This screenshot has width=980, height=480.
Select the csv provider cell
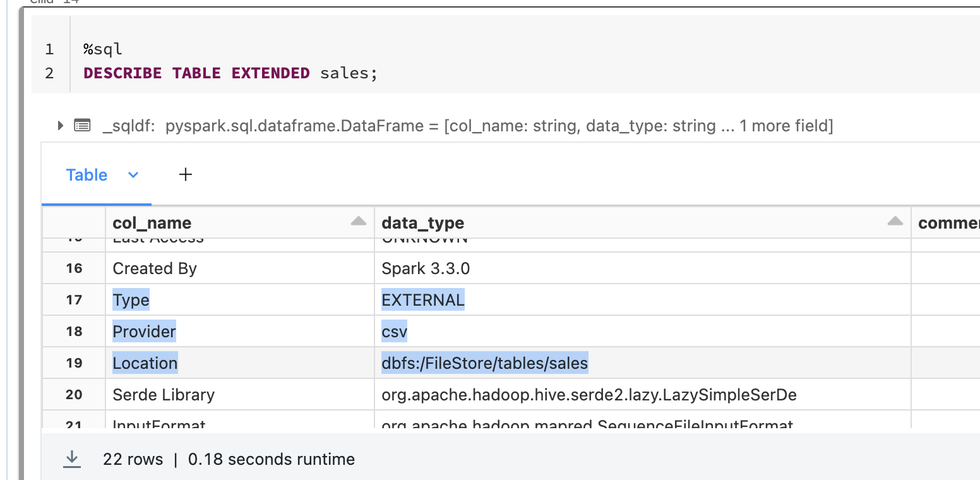[394, 332]
